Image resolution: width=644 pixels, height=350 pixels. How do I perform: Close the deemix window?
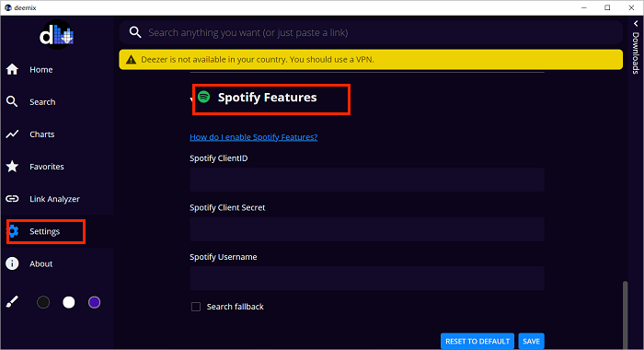pyautogui.click(x=631, y=7)
